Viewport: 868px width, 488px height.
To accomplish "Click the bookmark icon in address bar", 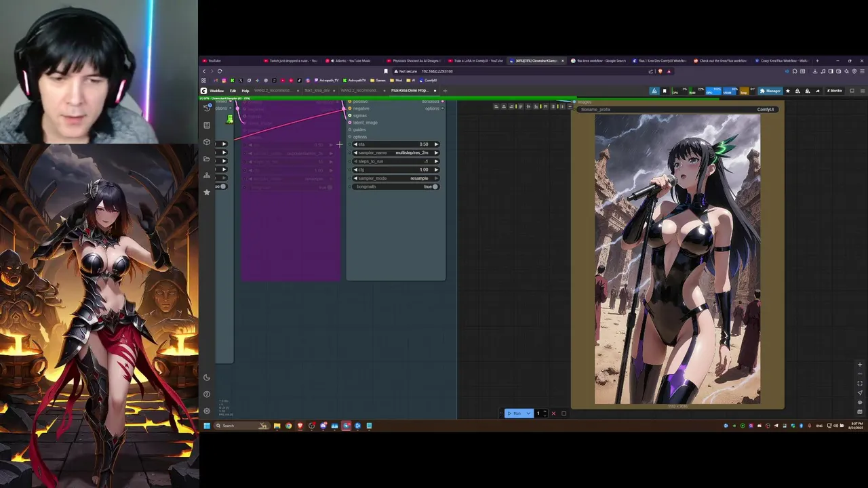I will (x=386, y=71).
